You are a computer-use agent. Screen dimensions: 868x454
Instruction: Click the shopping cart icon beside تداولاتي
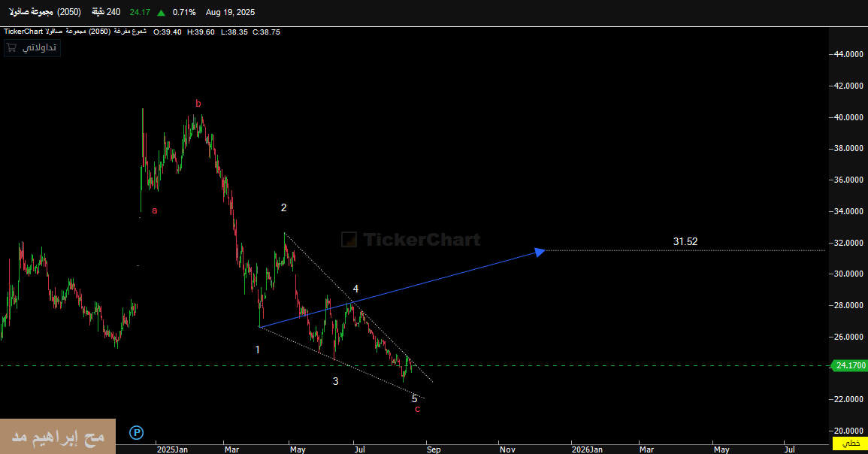pyautogui.click(x=11, y=47)
